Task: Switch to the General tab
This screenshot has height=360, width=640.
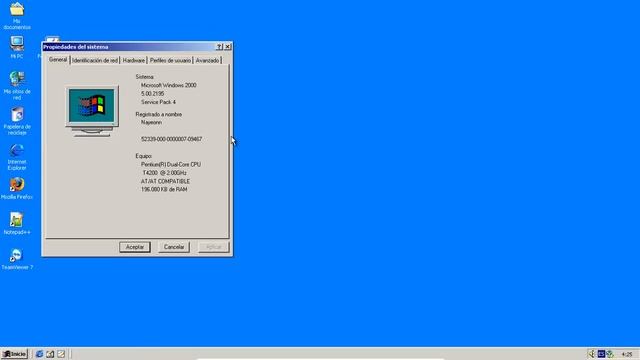Action: point(58,60)
